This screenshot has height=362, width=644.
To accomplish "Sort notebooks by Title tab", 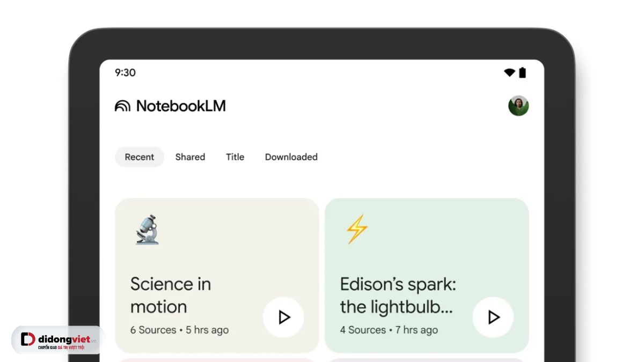I will tap(235, 157).
